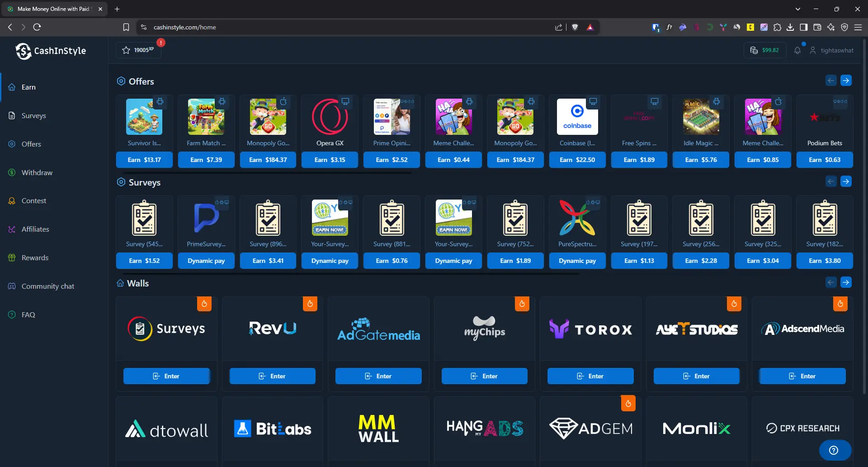Open the MM Wall logo
The width and height of the screenshot is (868, 467).
click(x=378, y=429)
